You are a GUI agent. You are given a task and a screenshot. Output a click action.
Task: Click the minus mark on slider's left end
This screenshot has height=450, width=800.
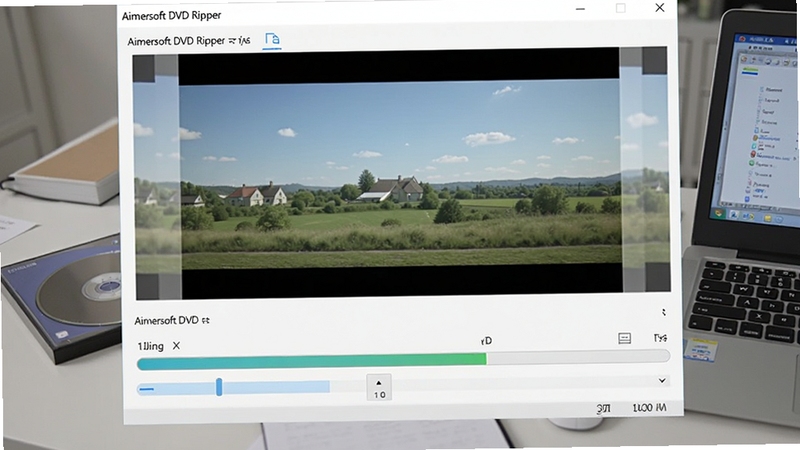point(146,389)
